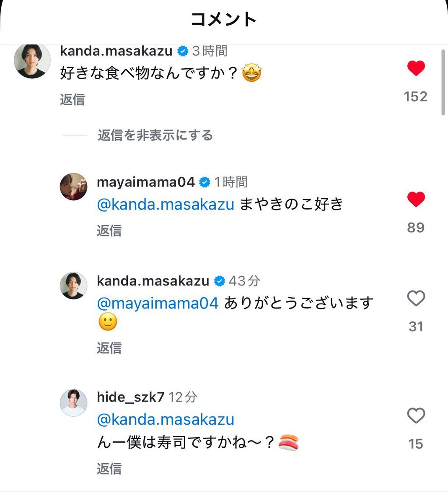Unlike mayaimama04's reply with 89 likes
The image size is (448, 503).
pyautogui.click(x=416, y=200)
